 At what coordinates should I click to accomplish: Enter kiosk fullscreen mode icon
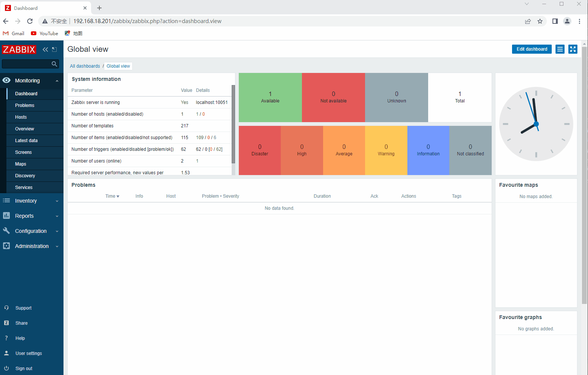[573, 49]
